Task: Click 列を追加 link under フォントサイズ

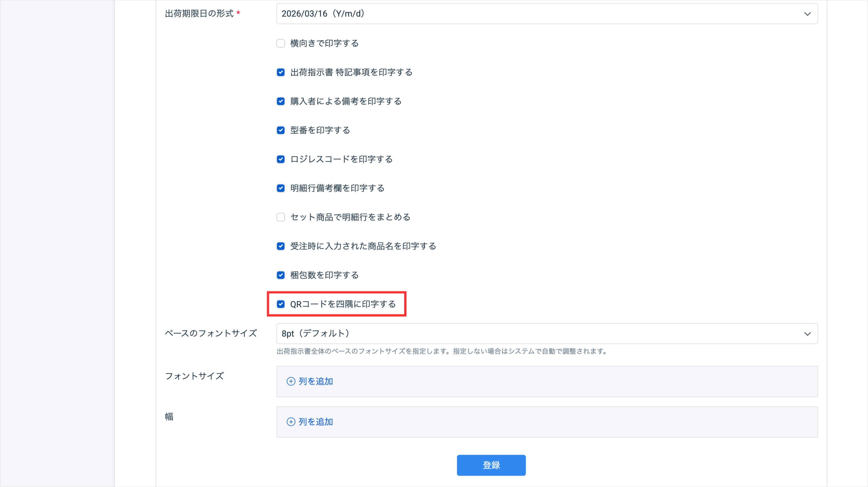Action: click(x=315, y=381)
